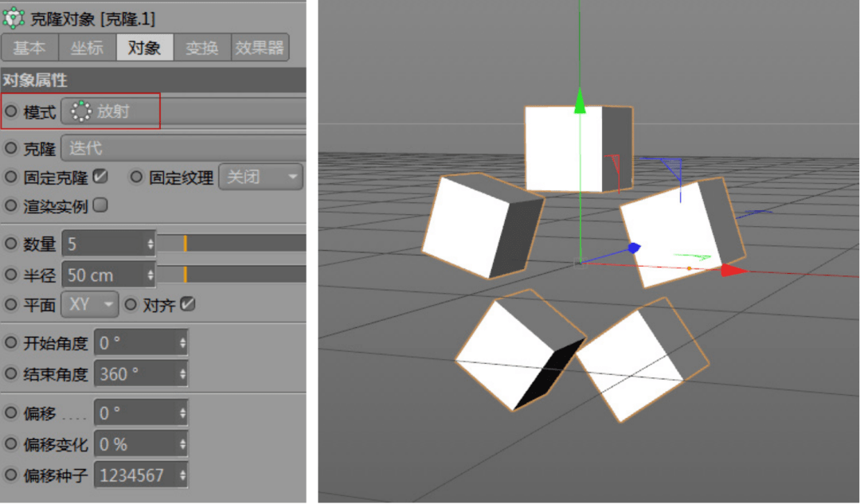Switch to the 对象 tab
The height and width of the screenshot is (504, 860).
click(x=144, y=48)
